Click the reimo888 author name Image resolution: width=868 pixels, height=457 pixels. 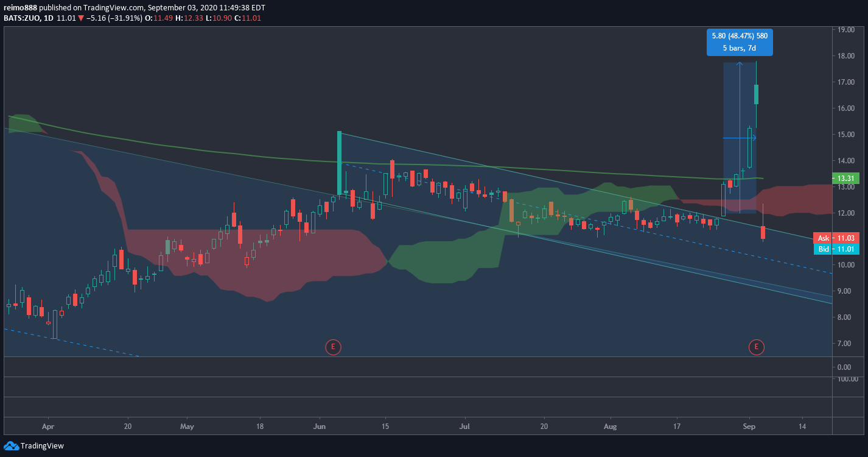point(19,7)
